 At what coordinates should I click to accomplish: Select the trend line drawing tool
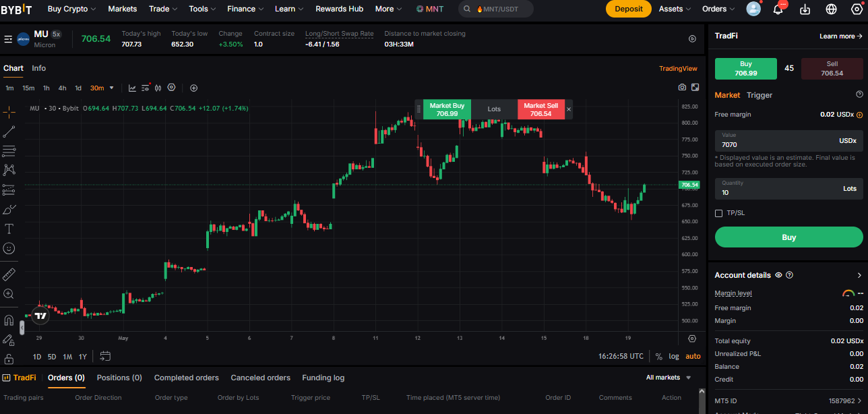(x=9, y=131)
